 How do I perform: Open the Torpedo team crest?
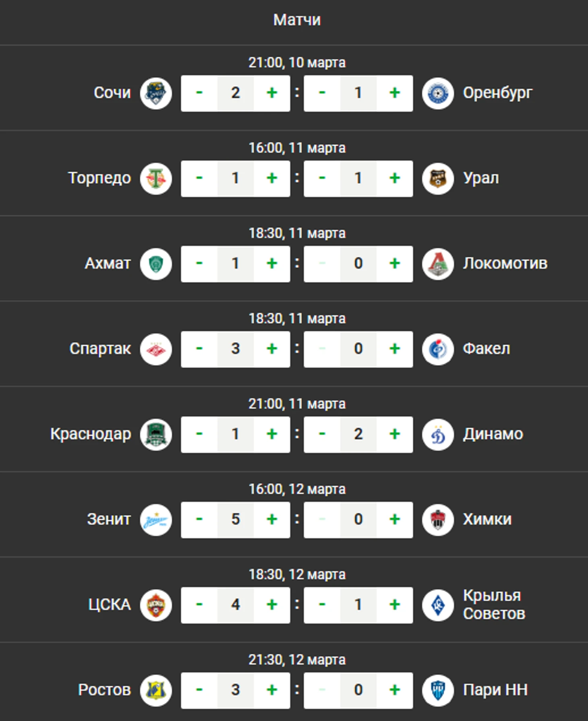pos(156,179)
